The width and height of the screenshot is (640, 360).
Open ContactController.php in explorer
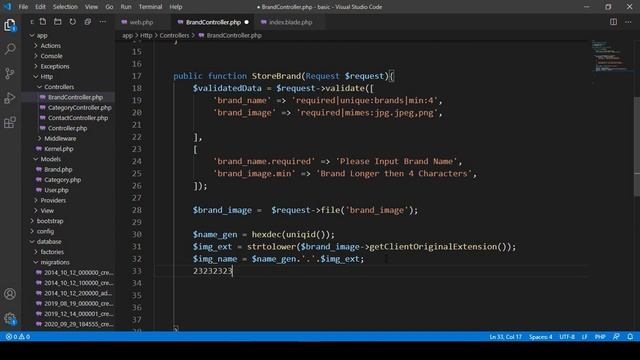click(x=78, y=118)
